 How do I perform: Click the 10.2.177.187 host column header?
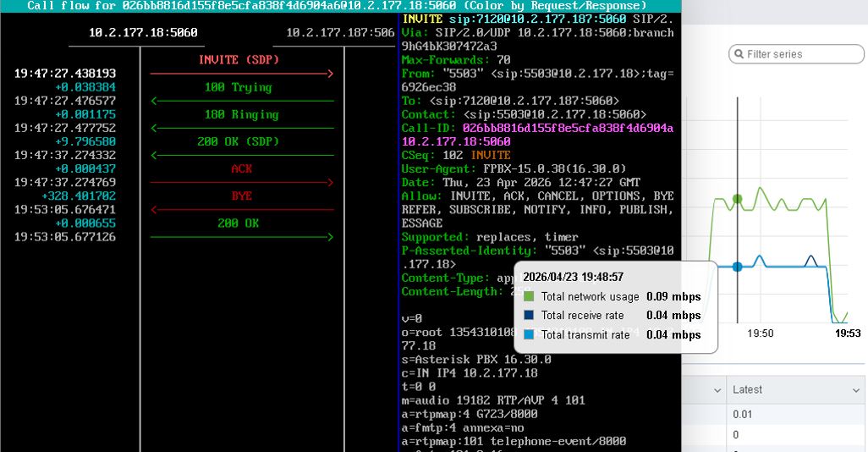click(340, 33)
